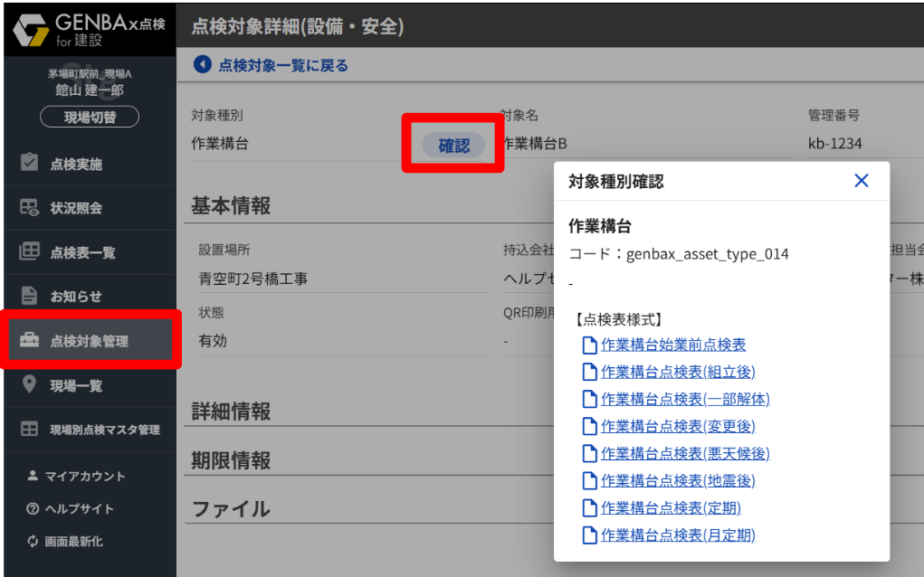The image size is (924, 577).
Task: Open マイアカウント menu item
Action: tap(84, 476)
